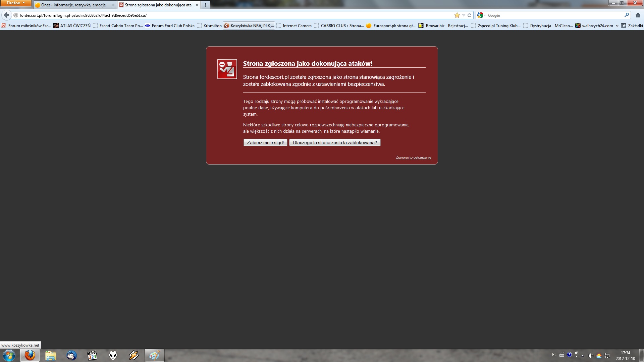Click the 'Zignoruj to ostrzeżenie' link
Viewport: 644px width, 362px height.
coord(413,157)
